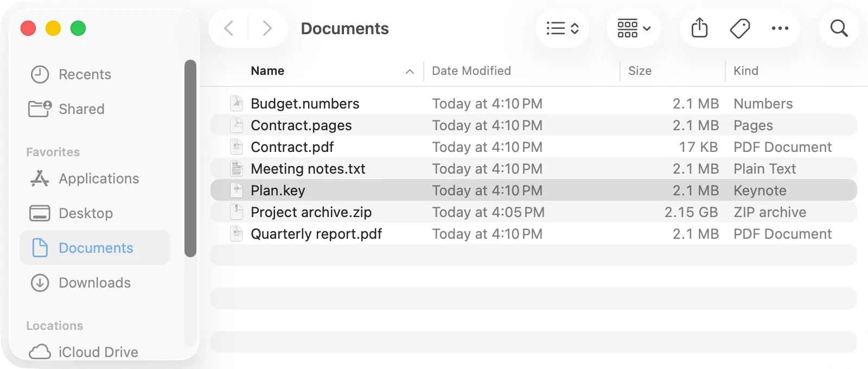Click the Downloads arrow-circle icon
868x369 pixels.
pyautogui.click(x=40, y=283)
